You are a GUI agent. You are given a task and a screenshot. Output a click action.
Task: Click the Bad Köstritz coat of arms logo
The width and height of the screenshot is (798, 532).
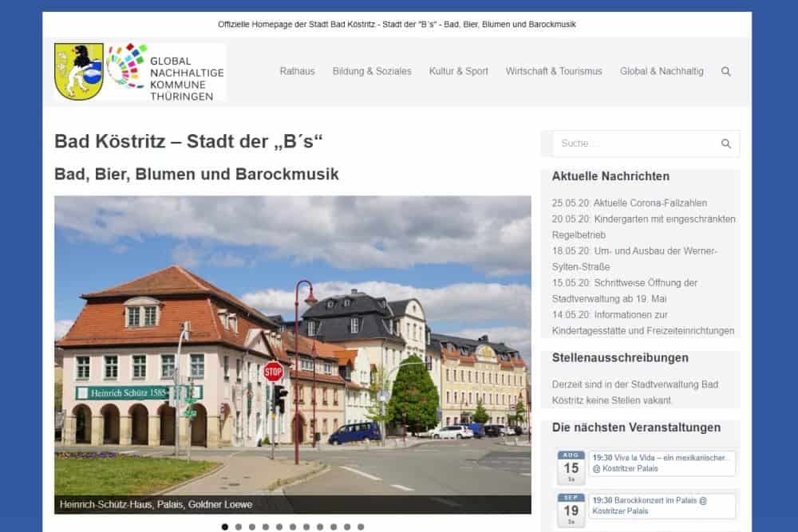click(78, 71)
